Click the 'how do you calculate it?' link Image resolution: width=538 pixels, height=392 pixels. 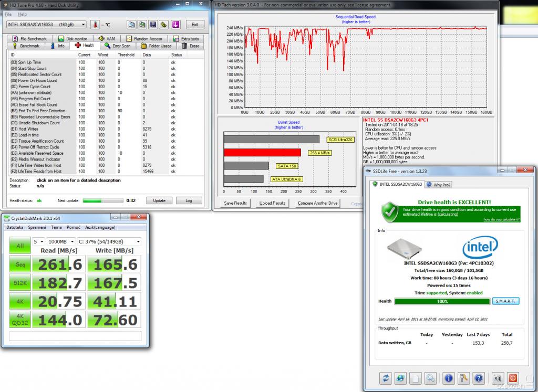click(x=501, y=219)
